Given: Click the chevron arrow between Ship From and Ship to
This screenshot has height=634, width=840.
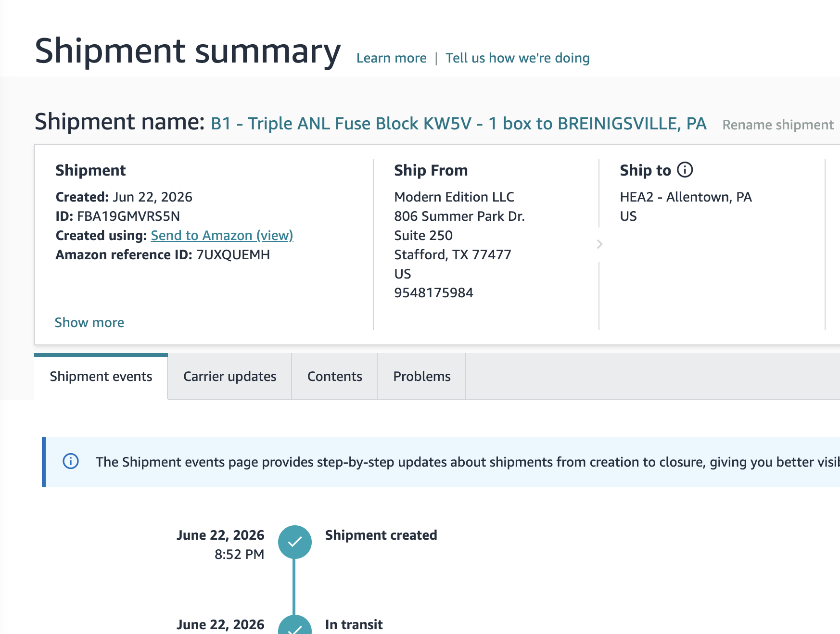Looking at the screenshot, I should click(599, 244).
